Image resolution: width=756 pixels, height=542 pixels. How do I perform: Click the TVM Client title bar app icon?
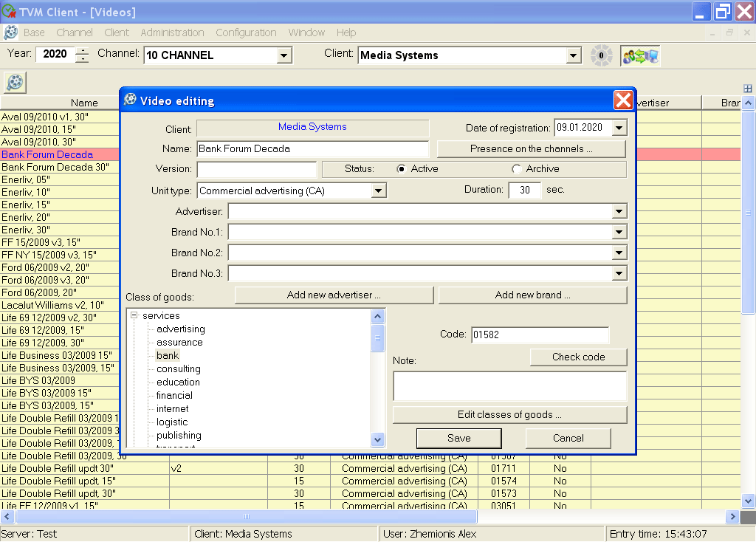[x=9, y=12]
